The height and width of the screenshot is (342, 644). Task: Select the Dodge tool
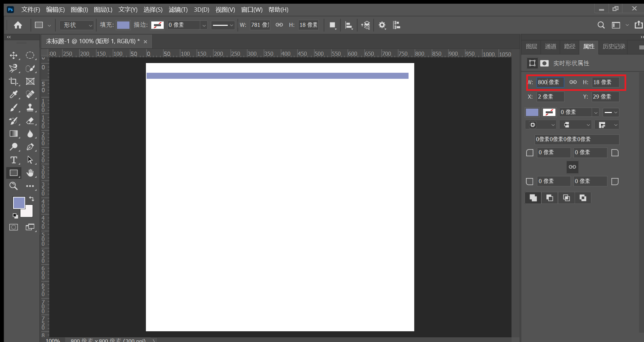point(13,147)
